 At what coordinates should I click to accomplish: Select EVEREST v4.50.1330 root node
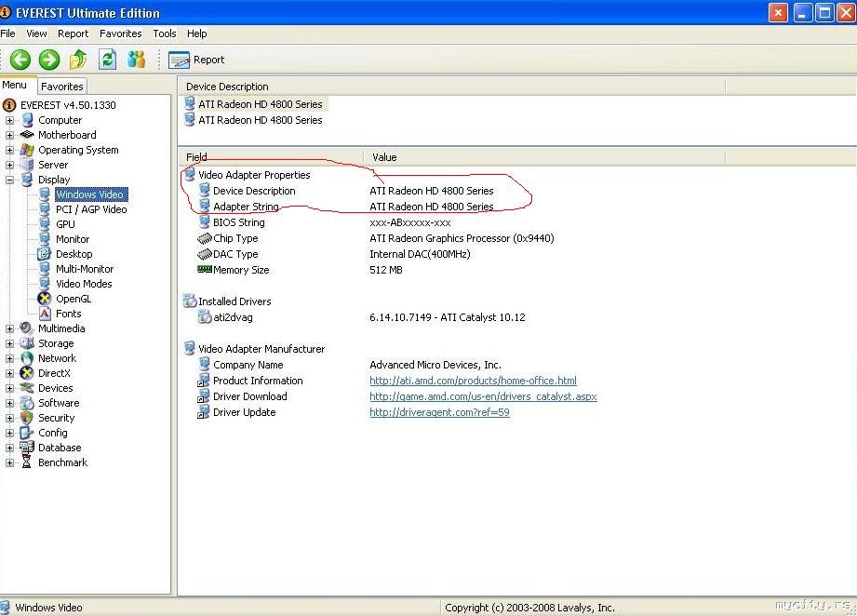point(68,105)
